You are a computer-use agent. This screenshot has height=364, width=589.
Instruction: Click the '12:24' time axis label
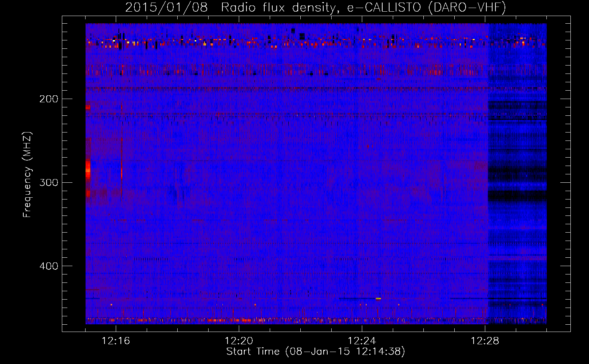(362, 341)
